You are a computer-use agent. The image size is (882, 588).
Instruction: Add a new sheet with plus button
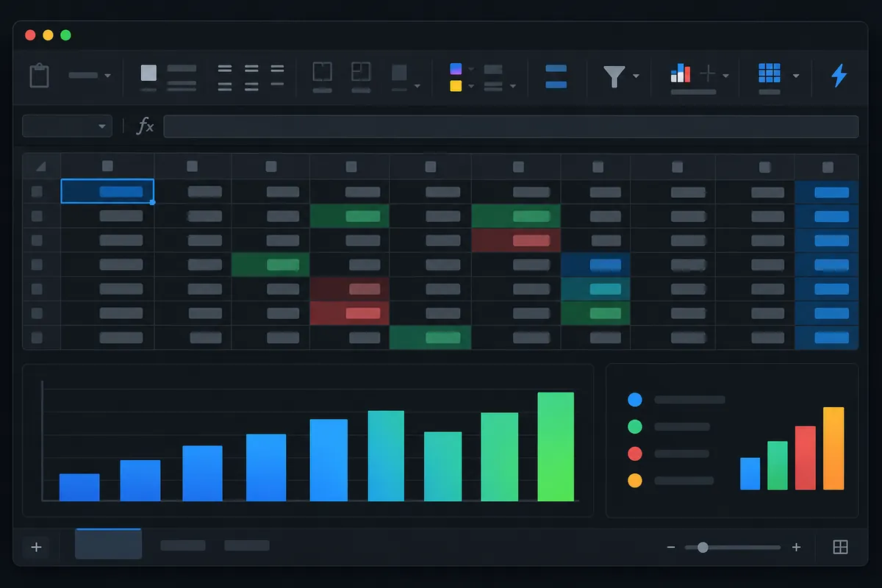36,547
